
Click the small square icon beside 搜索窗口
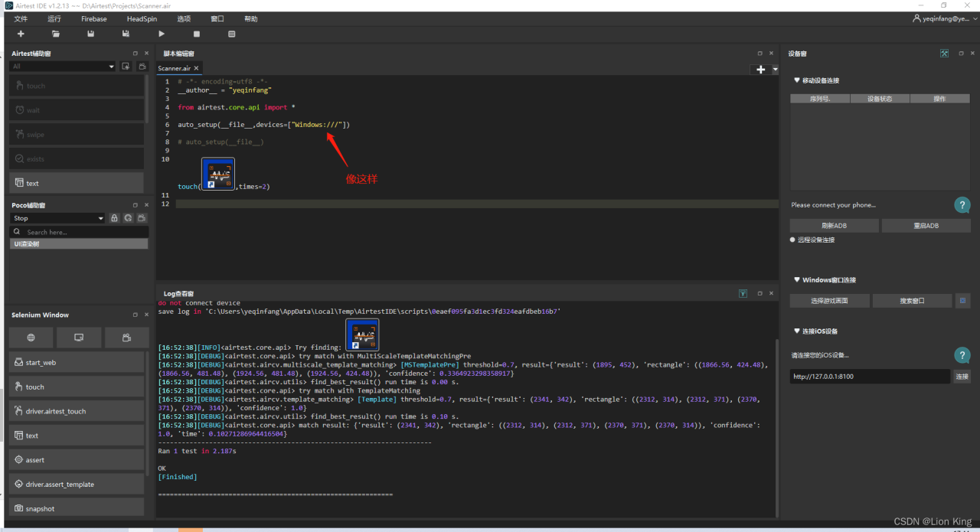click(963, 301)
